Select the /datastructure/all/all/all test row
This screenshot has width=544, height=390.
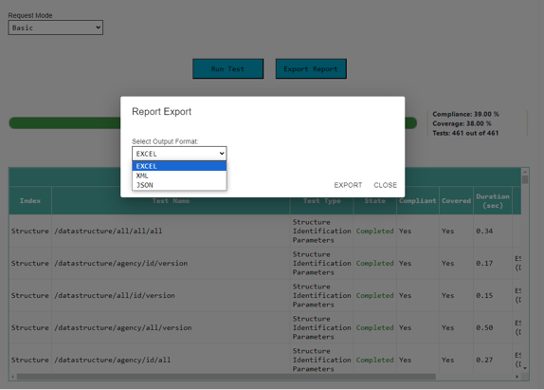click(265, 231)
